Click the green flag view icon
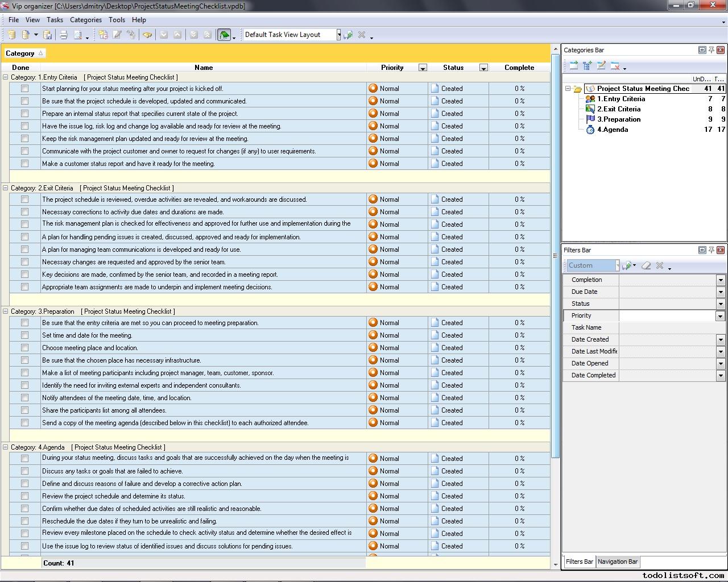 tap(224, 35)
